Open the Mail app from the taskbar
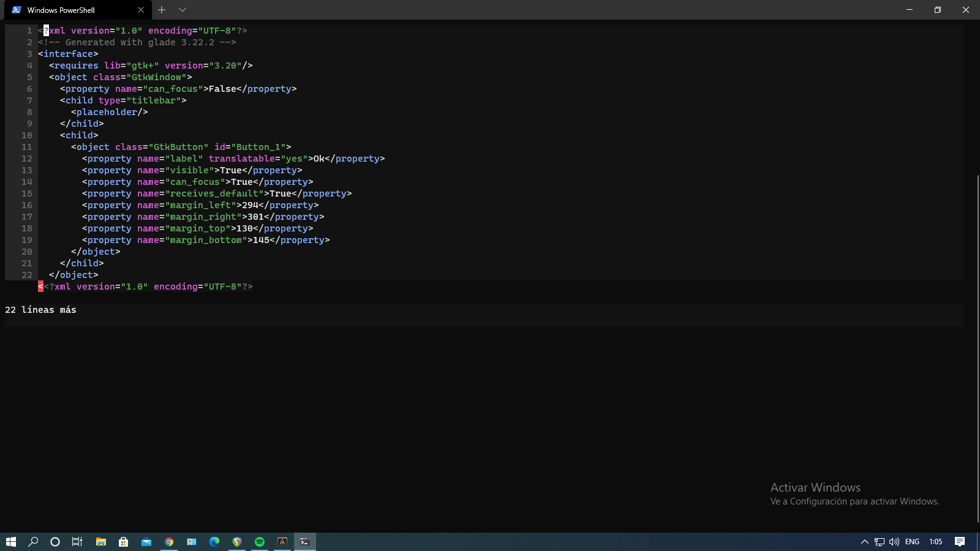This screenshot has height=551, width=980. click(146, 542)
